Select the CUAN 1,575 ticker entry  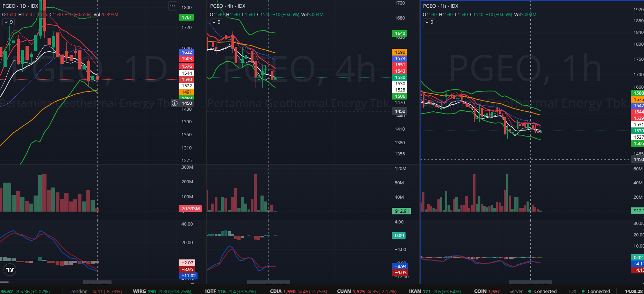click(x=367, y=291)
